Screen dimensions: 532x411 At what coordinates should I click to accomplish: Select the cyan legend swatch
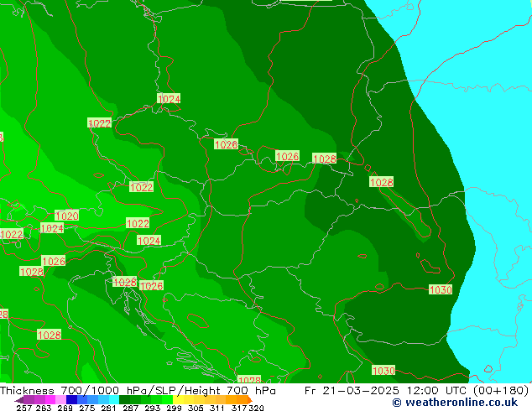tap(114, 400)
